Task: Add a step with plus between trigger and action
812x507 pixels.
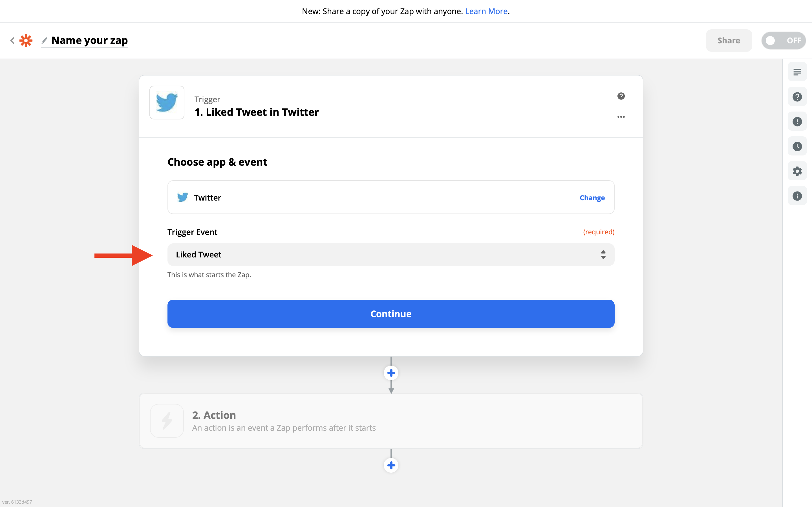Action: 391,373
